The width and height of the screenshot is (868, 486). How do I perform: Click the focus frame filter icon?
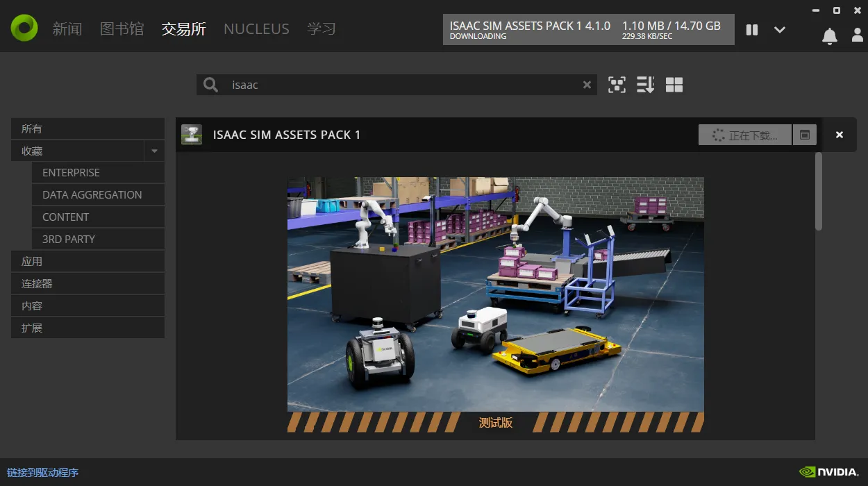(x=617, y=85)
